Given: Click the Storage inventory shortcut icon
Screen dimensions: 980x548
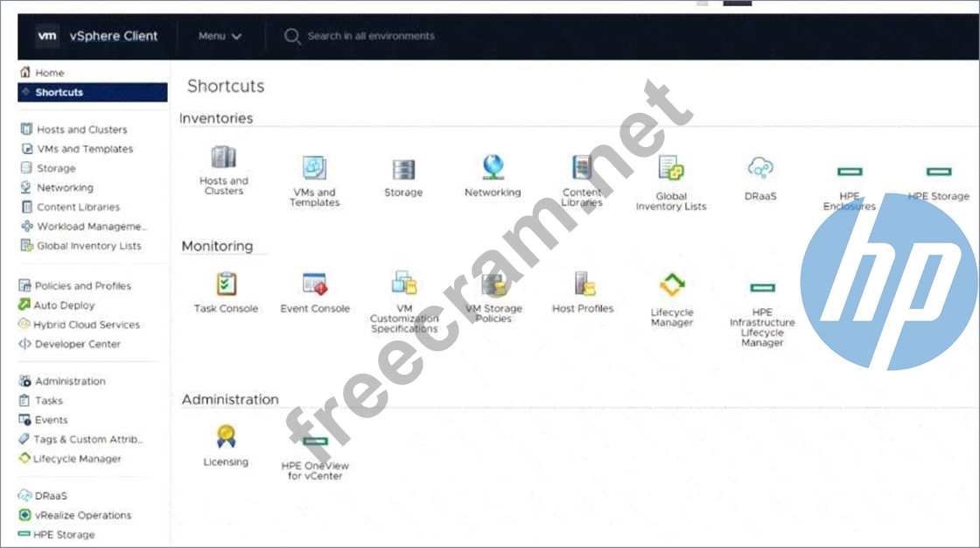Looking at the screenshot, I should [x=403, y=169].
